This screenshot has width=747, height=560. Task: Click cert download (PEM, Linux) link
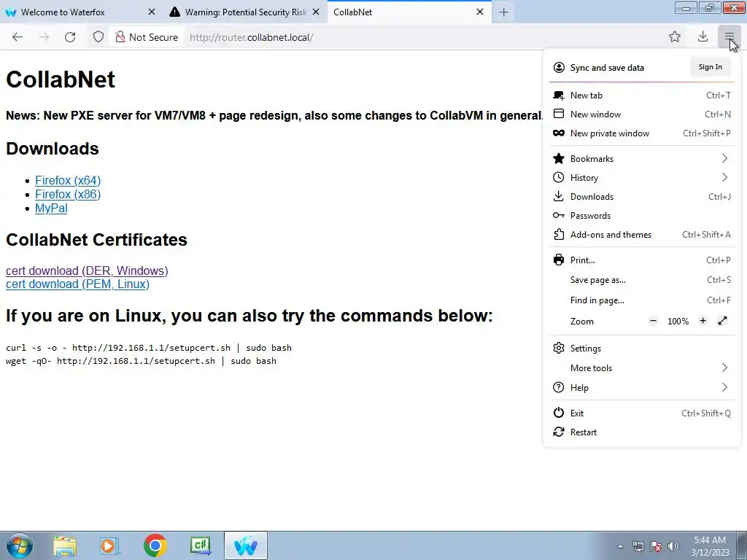tap(77, 284)
